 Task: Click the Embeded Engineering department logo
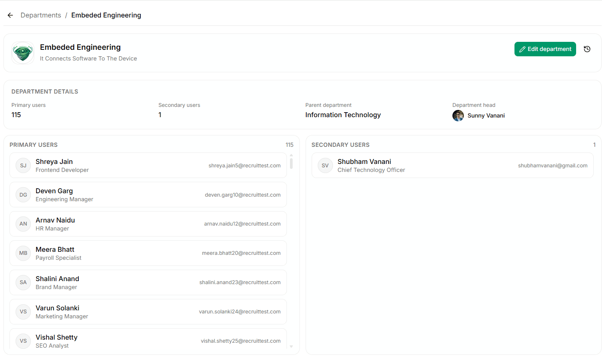(x=23, y=53)
